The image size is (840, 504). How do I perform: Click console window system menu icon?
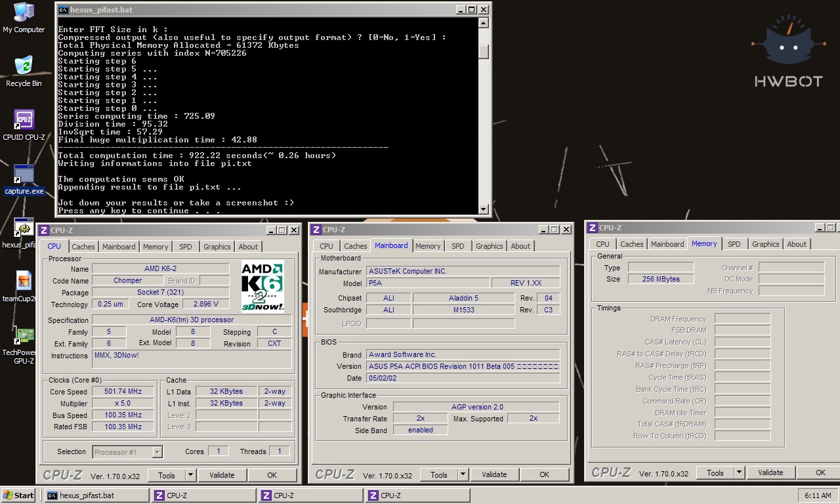pyautogui.click(x=63, y=10)
